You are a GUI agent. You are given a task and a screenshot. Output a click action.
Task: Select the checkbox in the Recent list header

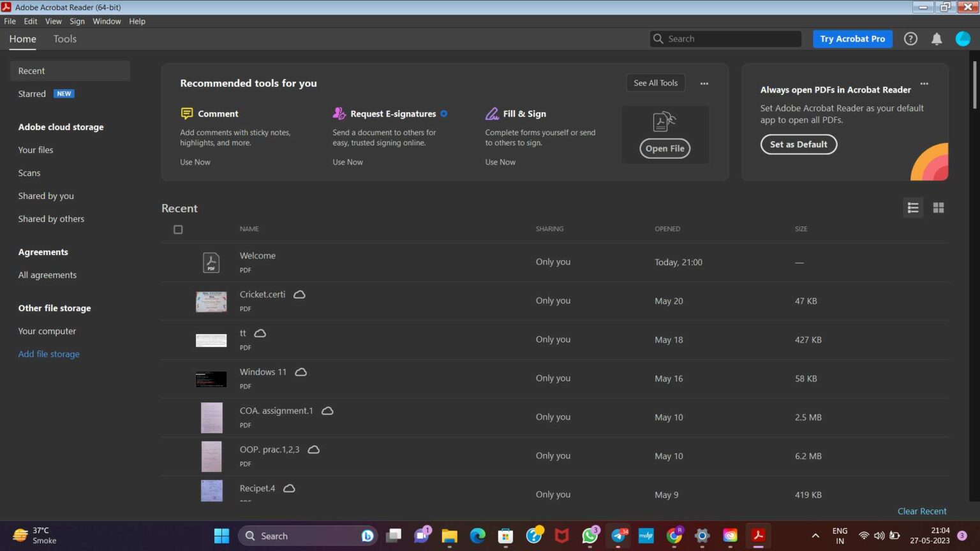click(x=178, y=230)
